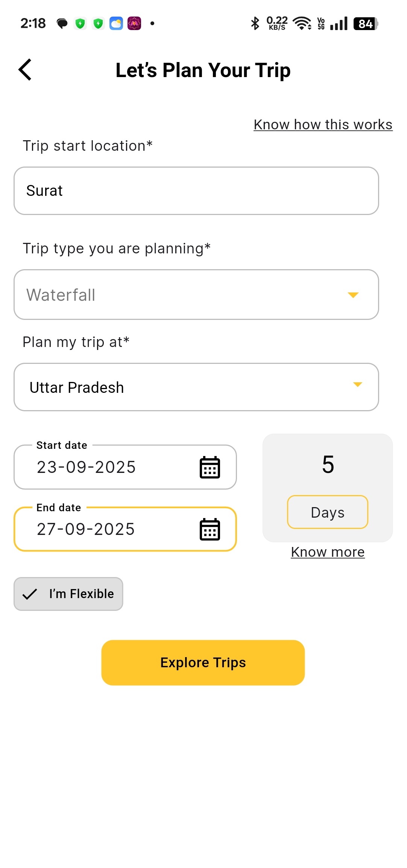Open the Know how this works link
This screenshot has height=868, width=407.
[323, 124]
